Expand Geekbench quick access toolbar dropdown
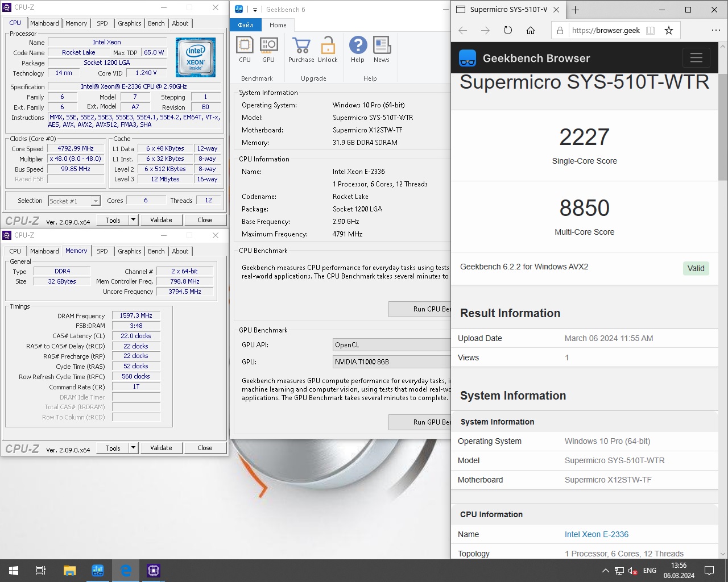 (255, 10)
